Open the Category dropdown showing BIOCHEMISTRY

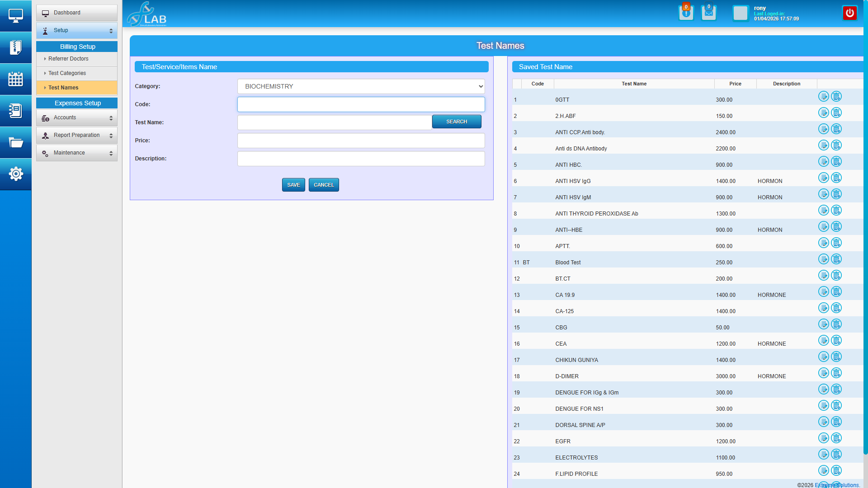[361, 86]
